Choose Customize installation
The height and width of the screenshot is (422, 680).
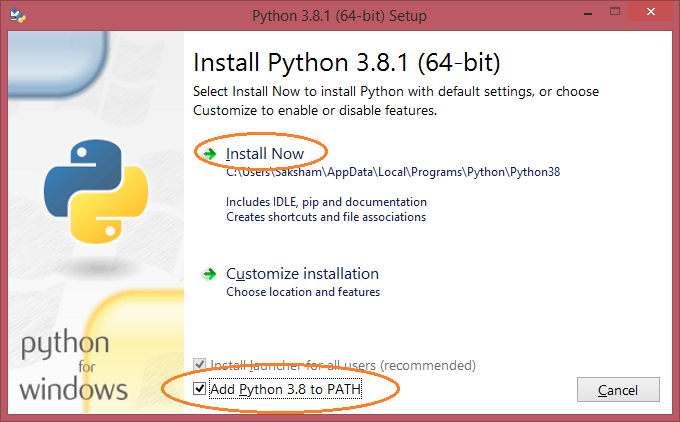click(302, 274)
